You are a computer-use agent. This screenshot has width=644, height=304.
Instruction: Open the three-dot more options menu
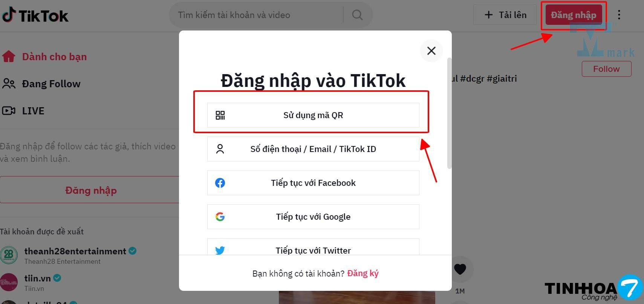619,15
